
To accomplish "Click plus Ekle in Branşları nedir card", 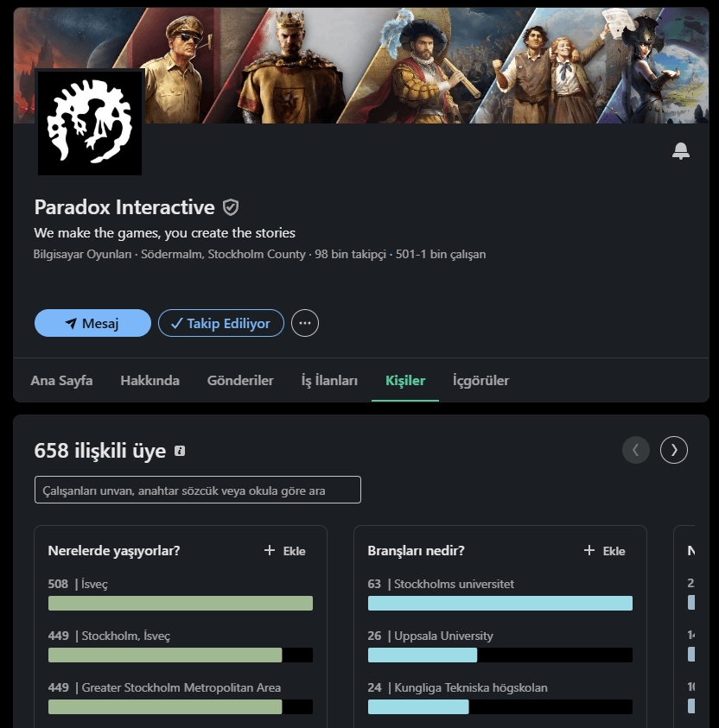I will [604, 551].
